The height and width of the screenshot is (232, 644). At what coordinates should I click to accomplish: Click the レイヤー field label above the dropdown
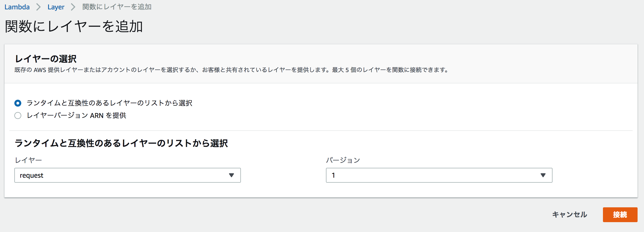coord(28,160)
